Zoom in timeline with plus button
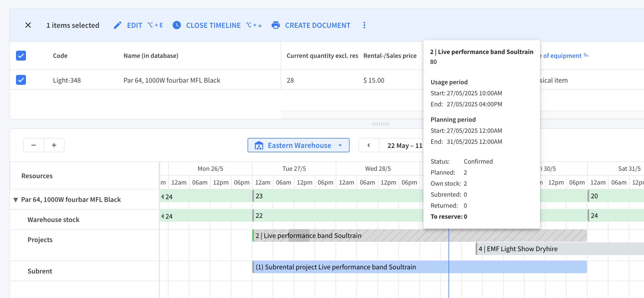This screenshot has width=644, height=298. pyautogui.click(x=54, y=145)
